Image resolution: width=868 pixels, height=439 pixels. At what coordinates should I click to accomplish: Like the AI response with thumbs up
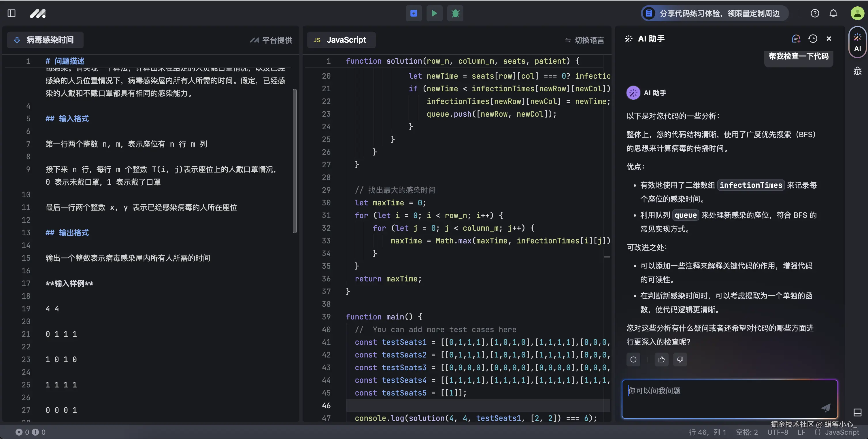click(x=661, y=359)
